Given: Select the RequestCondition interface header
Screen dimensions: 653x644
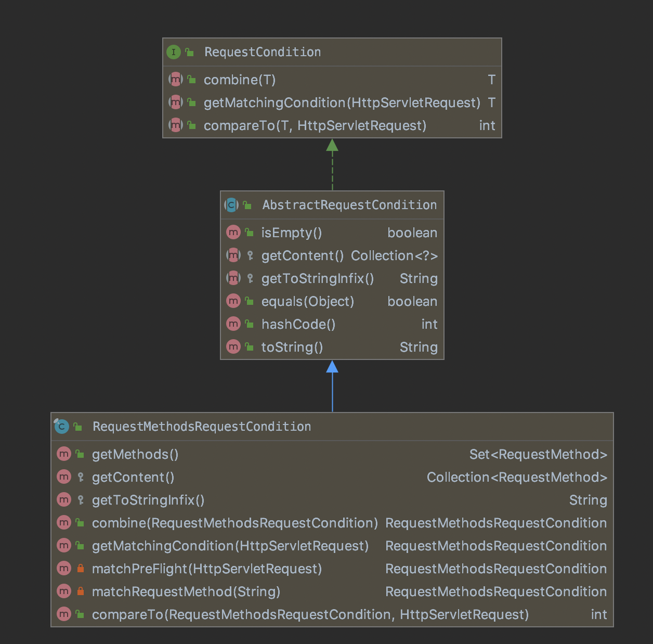Looking at the screenshot, I should tap(262, 52).
